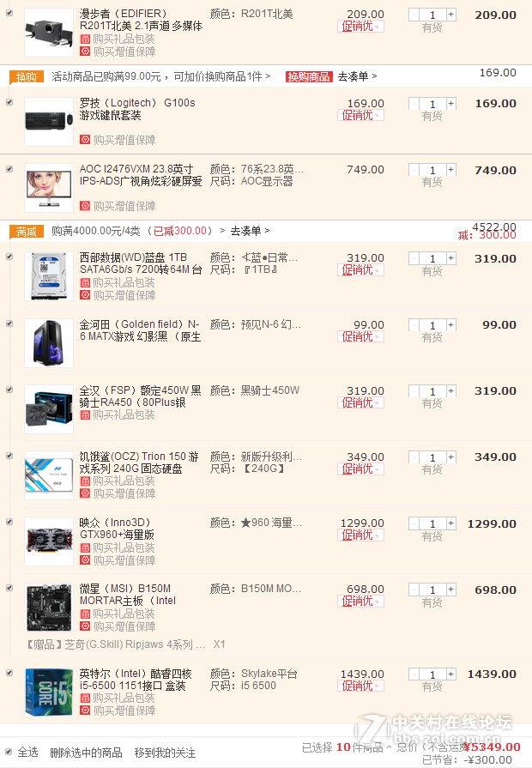Screen dimensions: 532x768
Task: Expand 促销优 dropdown for Golden field case
Action: click(360, 336)
